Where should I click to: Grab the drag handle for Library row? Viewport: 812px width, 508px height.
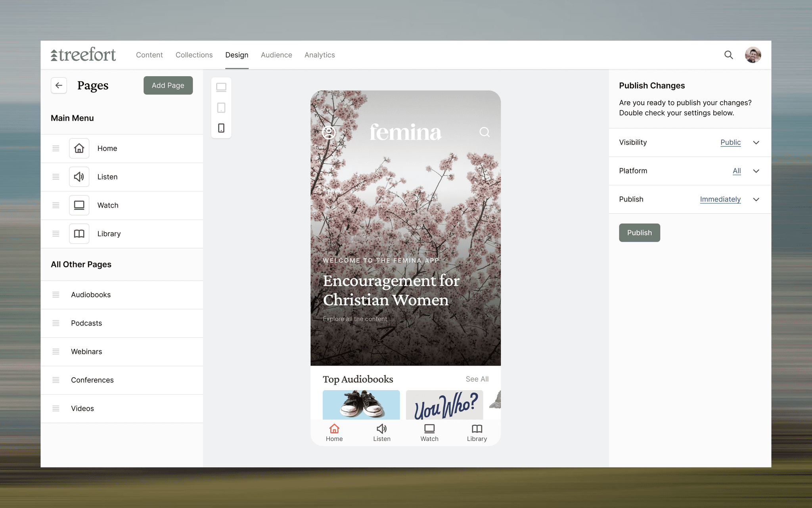coord(56,234)
